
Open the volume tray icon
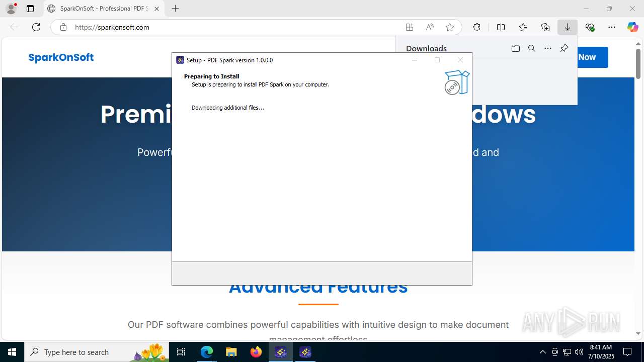pos(579,352)
